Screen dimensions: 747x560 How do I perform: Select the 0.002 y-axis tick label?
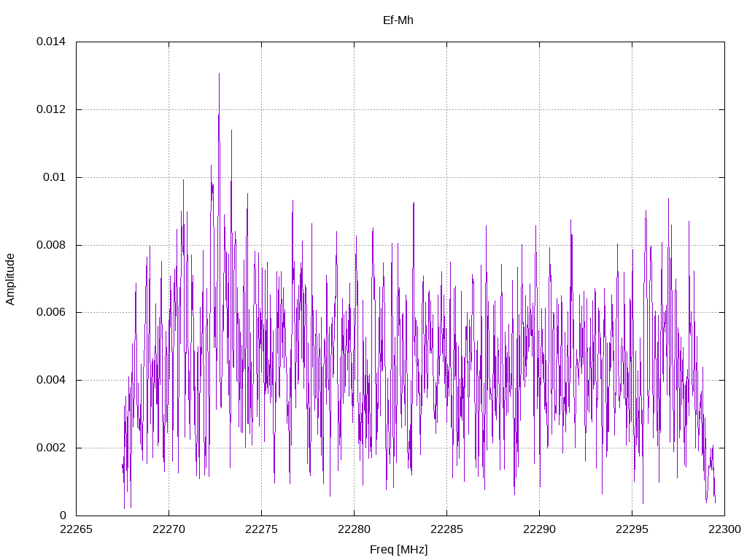pyautogui.click(x=51, y=448)
